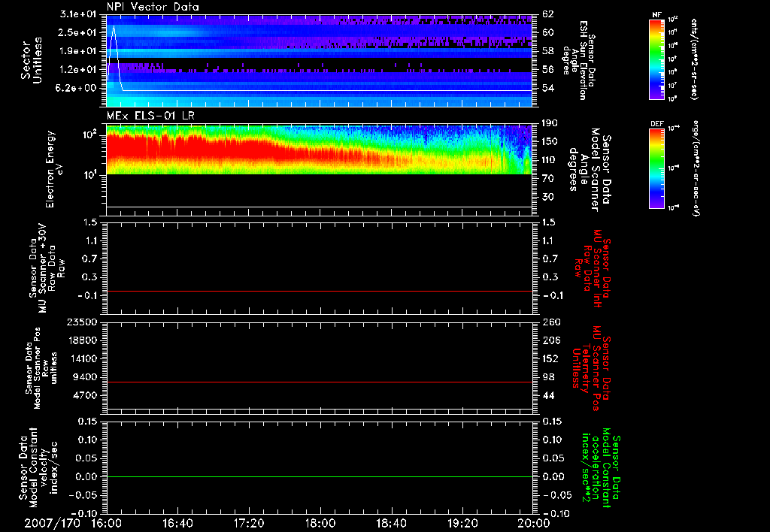Click tick value "6.2e+00" on sector axis
The image size is (770, 532).
pyautogui.click(x=77, y=88)
